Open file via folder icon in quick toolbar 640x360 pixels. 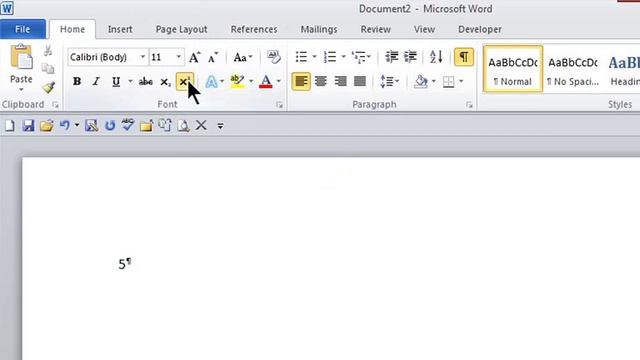(47, 126)
